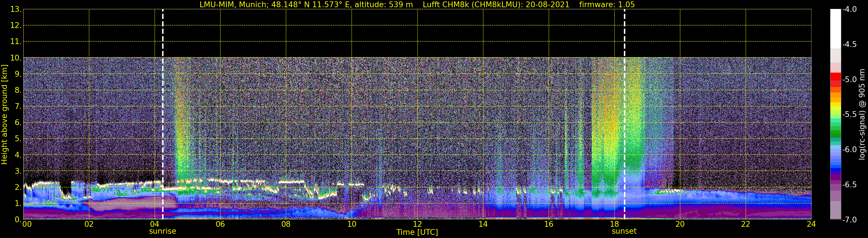Click the green-yellow signal plume near 05 UTC
868x238 pixels.
[183, 125]
